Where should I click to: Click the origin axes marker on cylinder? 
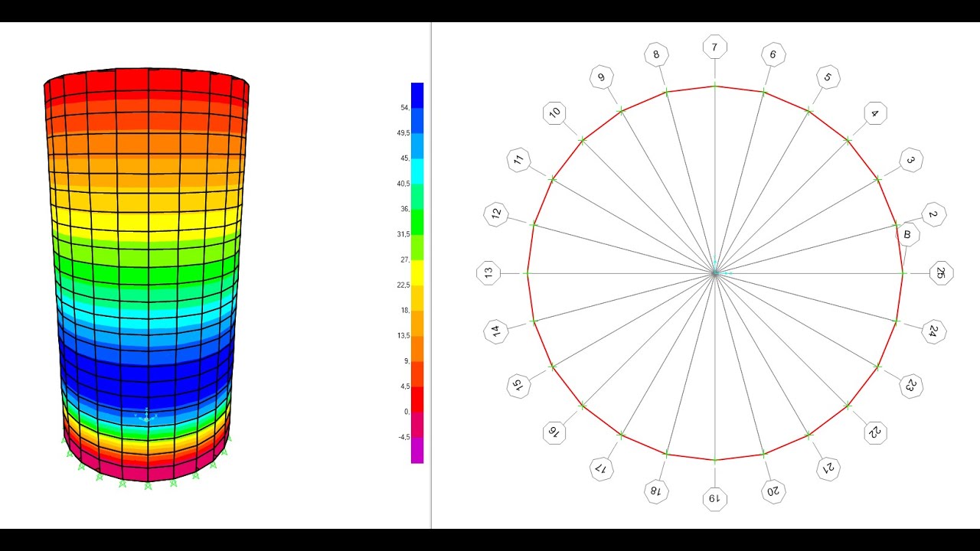click(146, 416)
